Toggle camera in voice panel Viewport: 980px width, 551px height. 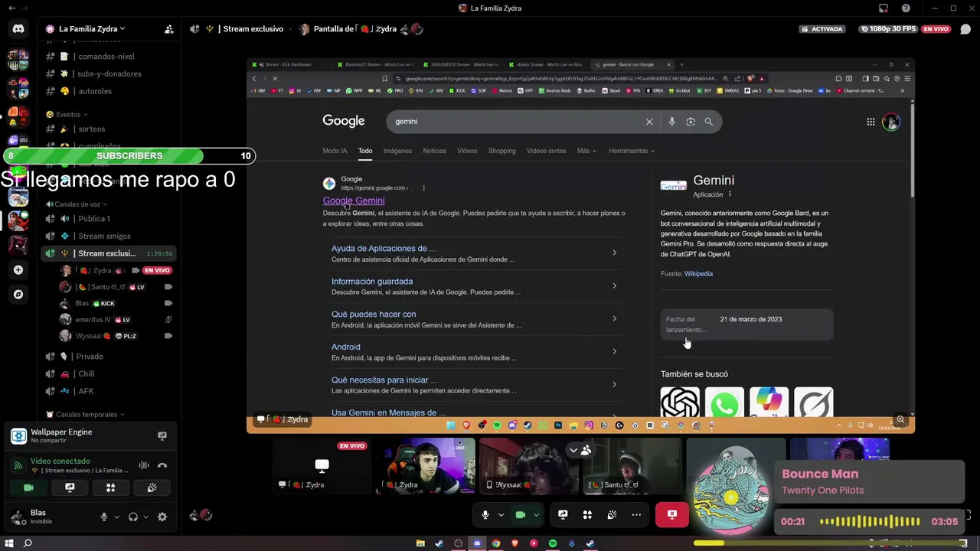pyautogui.click(x=28, y=487)
